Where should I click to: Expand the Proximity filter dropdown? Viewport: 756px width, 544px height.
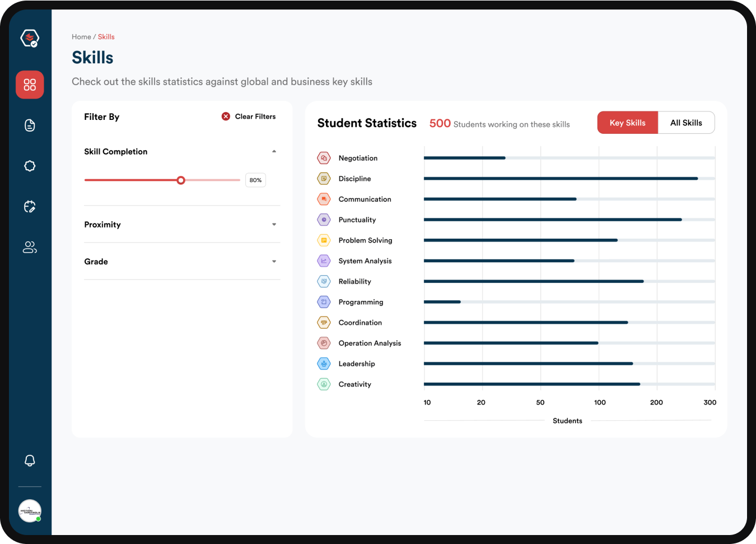coord(274,225)
